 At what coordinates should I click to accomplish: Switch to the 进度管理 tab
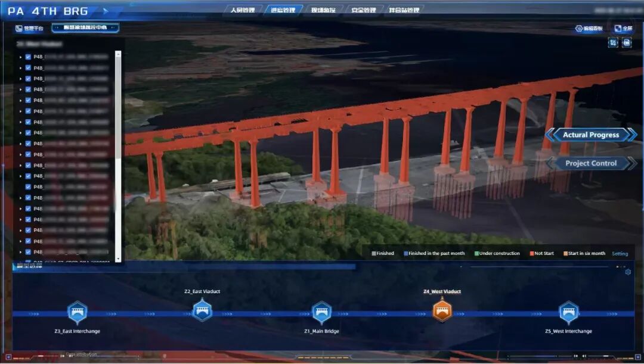tap(283, 10)
